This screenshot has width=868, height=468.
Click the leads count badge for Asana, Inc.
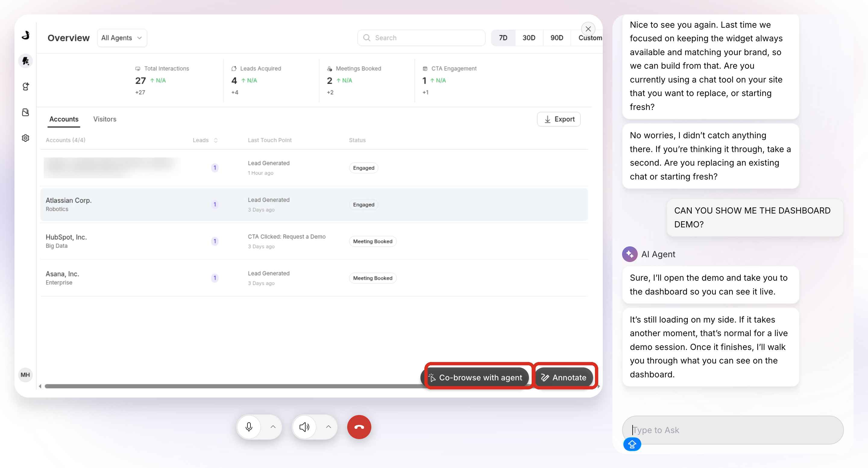215,278
